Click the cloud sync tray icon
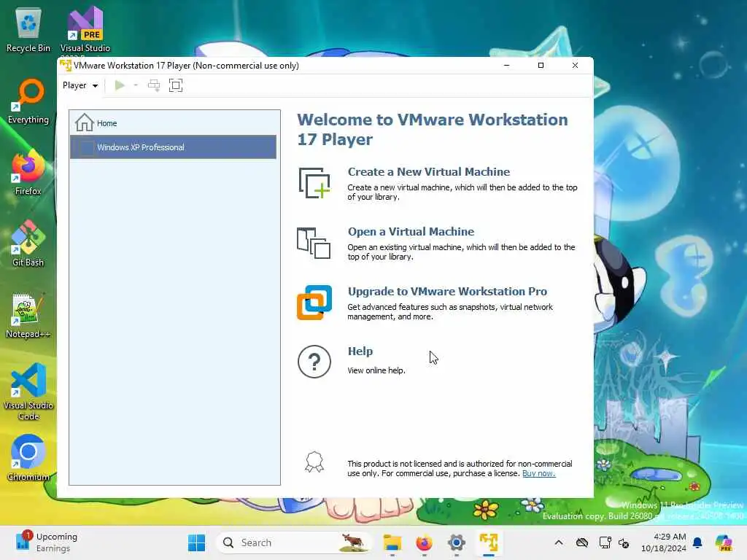 (582, 542)
